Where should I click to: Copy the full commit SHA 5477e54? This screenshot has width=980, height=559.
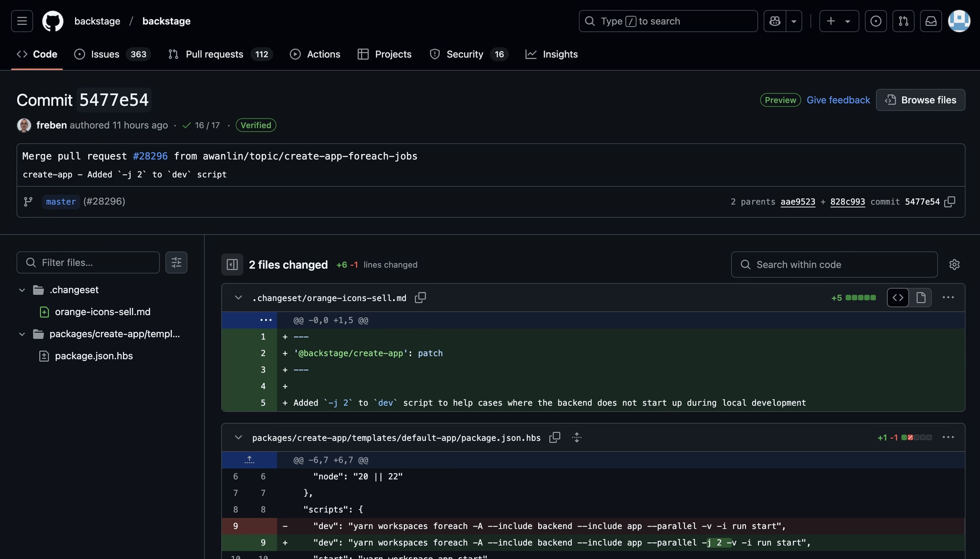(x=950, y=202)
